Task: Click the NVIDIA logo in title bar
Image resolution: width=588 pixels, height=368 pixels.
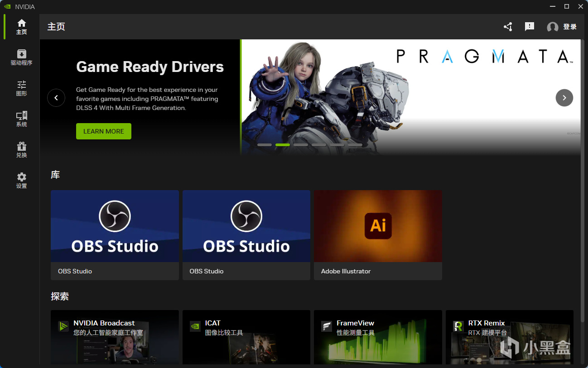Action: tap(7, 7)
